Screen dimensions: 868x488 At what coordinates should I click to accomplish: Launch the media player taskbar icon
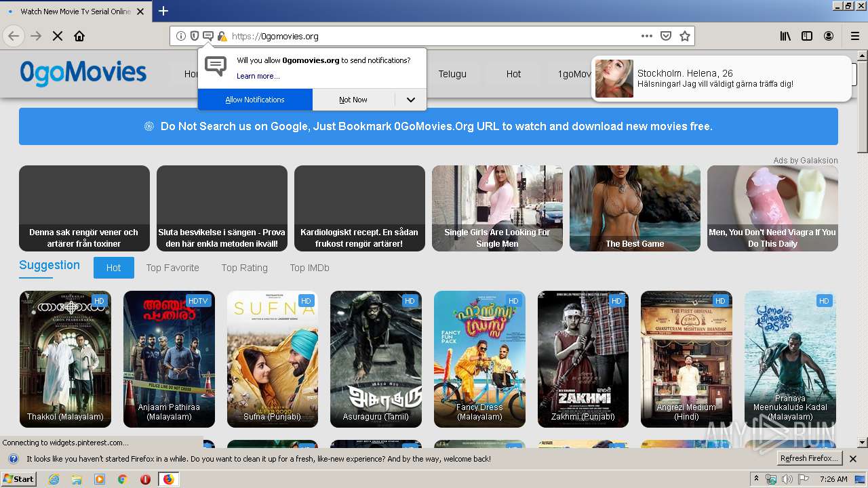(100, 479)
